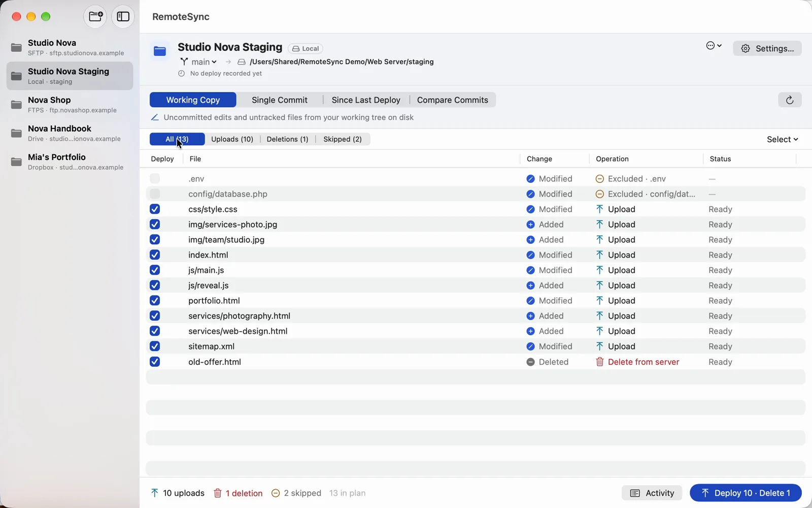The height and width of the screenshot is (508, 812).
Task: Click the upload arrow icon for sitemap.xml
Action: 599,346
